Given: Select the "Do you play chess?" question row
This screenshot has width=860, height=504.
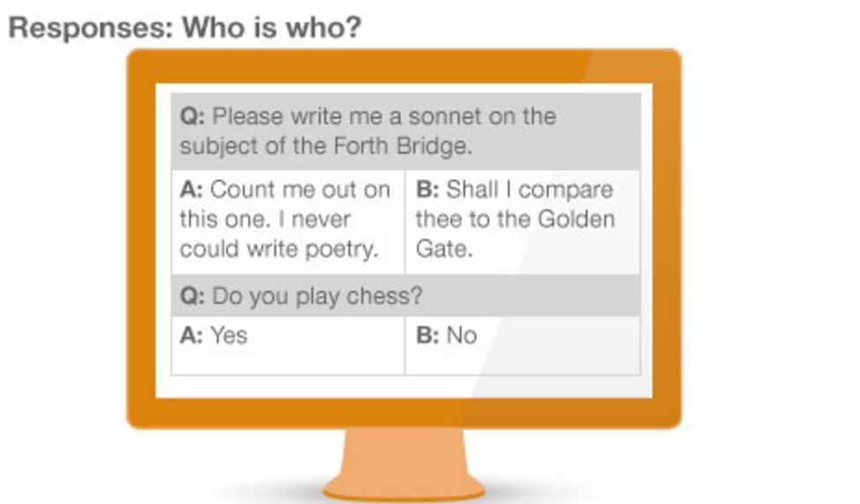Looking at the screenshot, I should tap(405, 296).
